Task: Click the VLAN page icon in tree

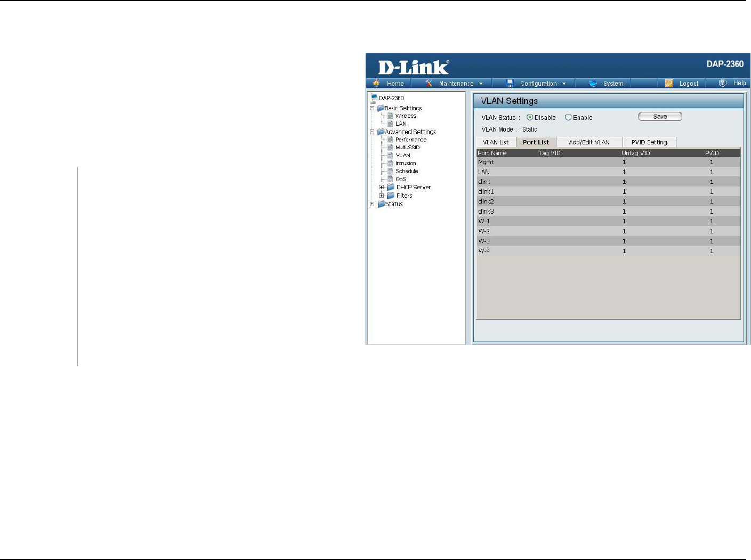Action: (x=390, y=156)
